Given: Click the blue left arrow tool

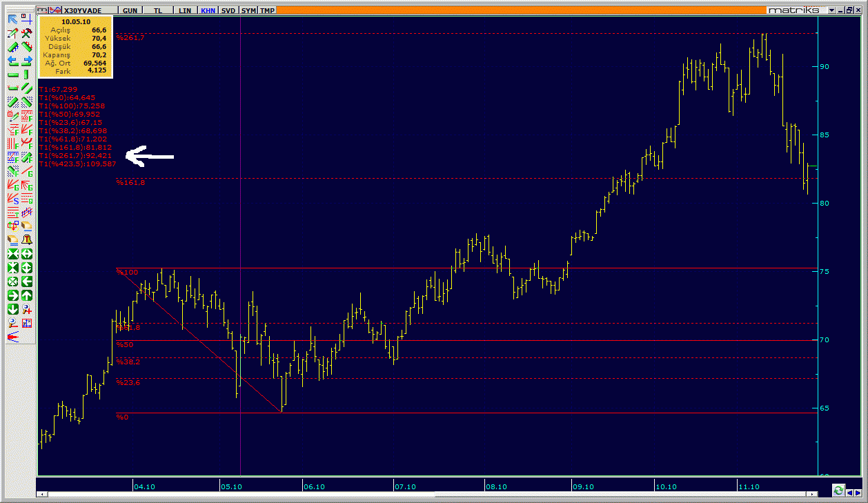Looking at the screenshot, I should (12, 61).
